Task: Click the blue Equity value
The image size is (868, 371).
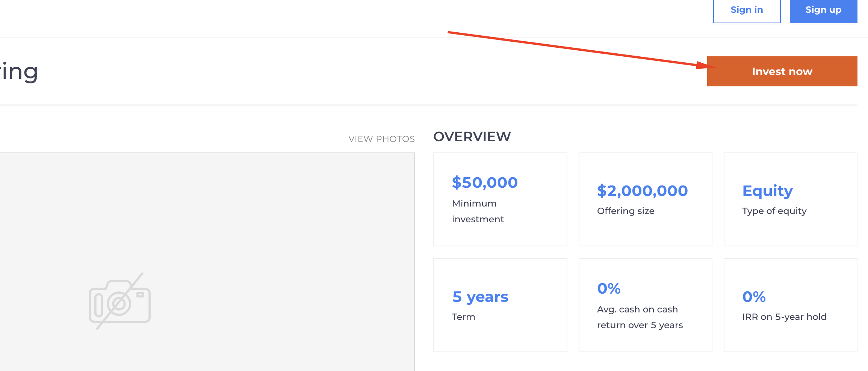Action: coord(767,192)
